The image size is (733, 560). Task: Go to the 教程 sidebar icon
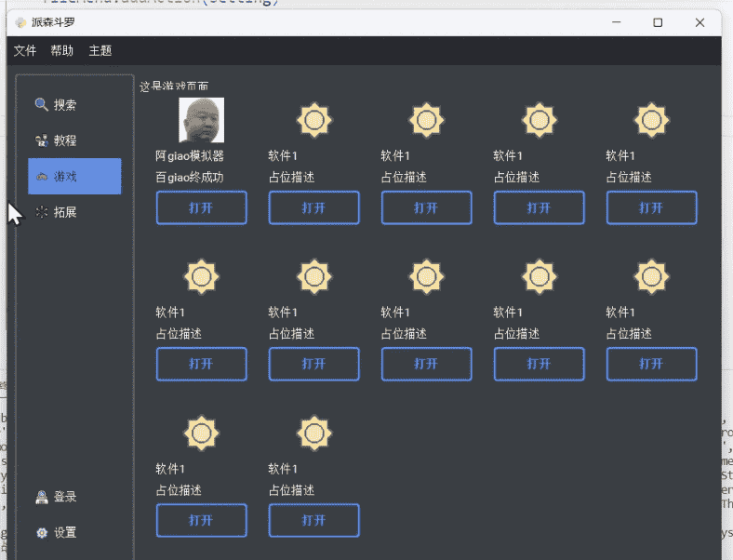point(42,140)
